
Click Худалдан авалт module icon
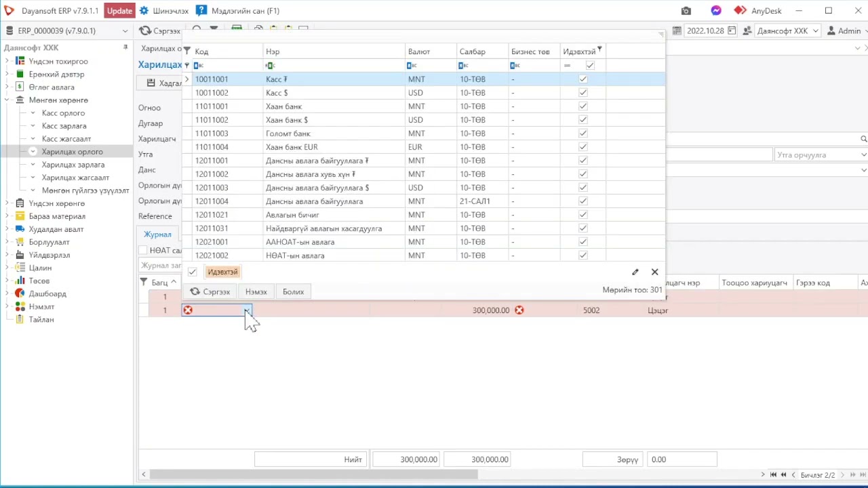click(x=20, y=229)
